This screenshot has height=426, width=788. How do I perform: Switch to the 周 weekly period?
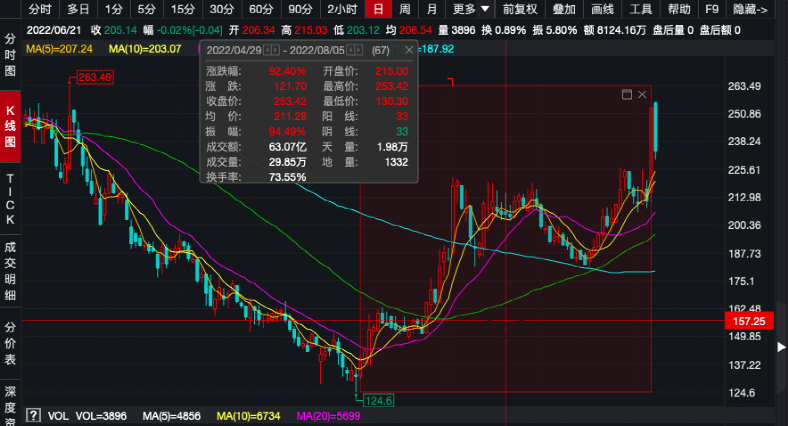pos(404,9)
